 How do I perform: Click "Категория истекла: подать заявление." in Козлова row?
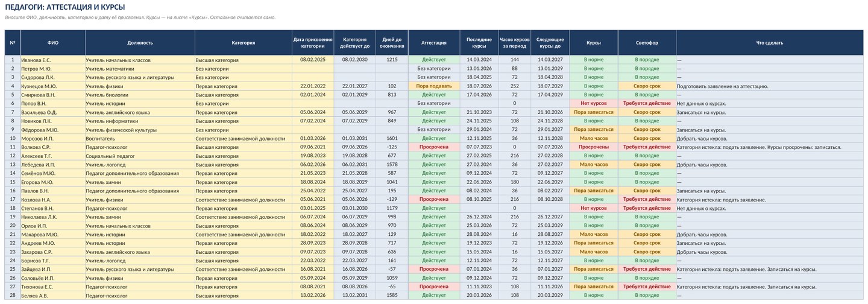coord(770,200)
